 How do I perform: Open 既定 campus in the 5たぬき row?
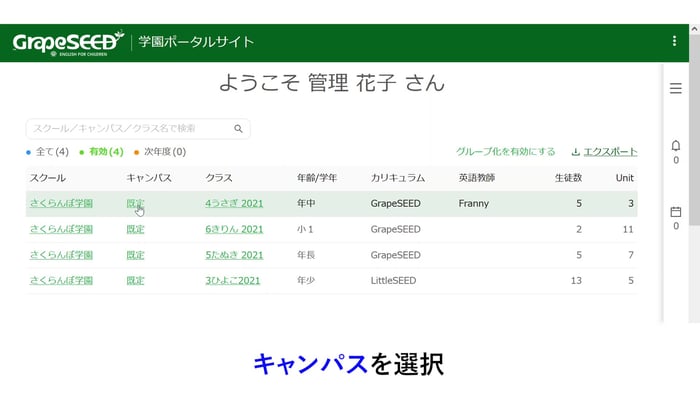coord(135,255)
